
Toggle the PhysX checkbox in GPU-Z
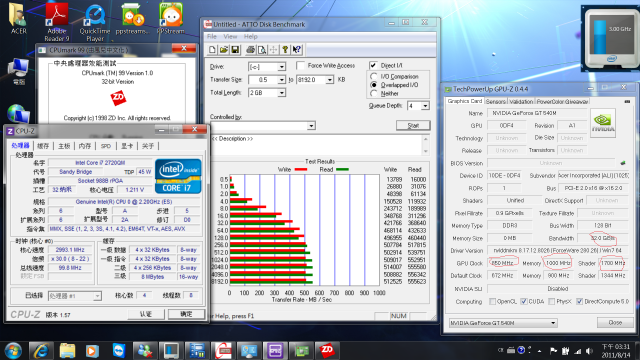point(551,301)
